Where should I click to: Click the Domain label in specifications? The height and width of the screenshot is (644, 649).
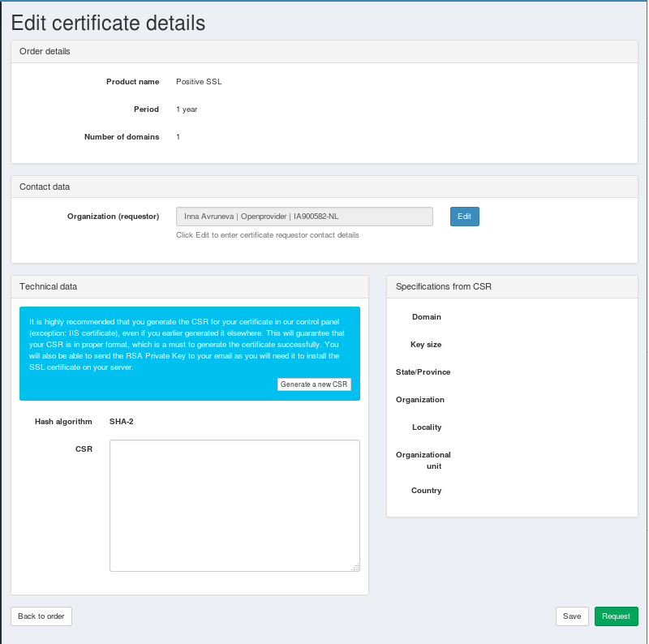[427, 317]
